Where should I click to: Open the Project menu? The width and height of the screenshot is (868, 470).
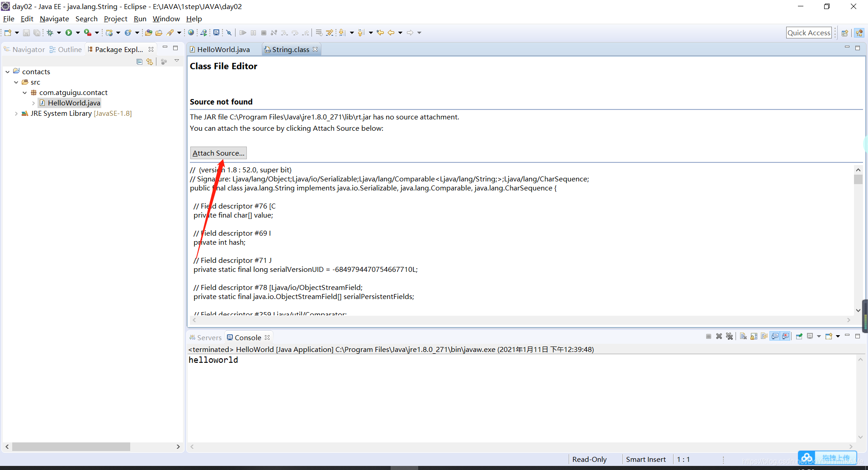(115, 19)
